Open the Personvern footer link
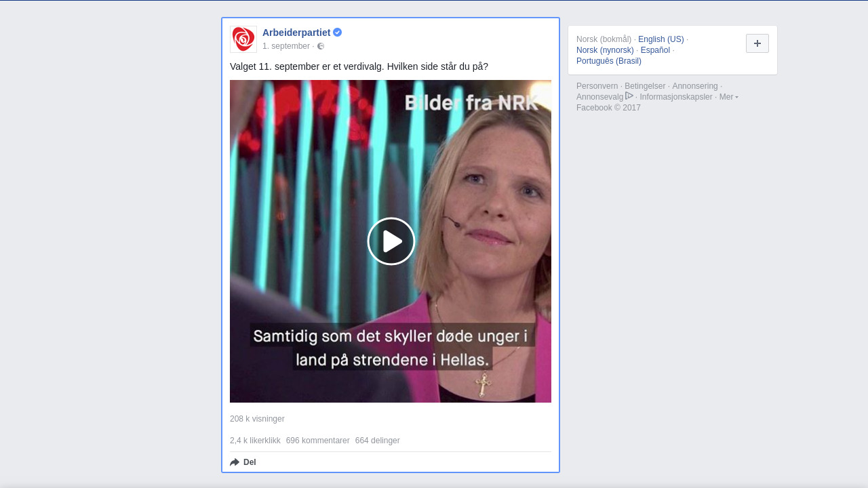The height and width of the screenshot is (488, 868). coord(597,86)
